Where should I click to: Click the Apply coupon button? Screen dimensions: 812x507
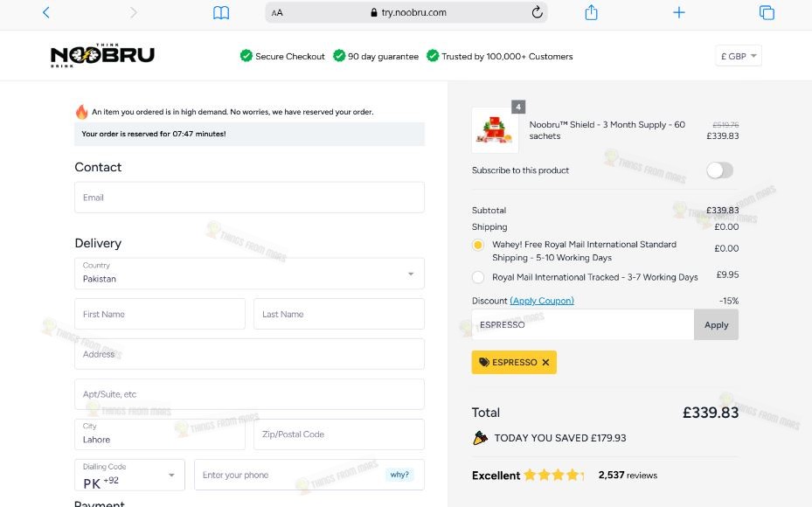[x=716, y=324]
